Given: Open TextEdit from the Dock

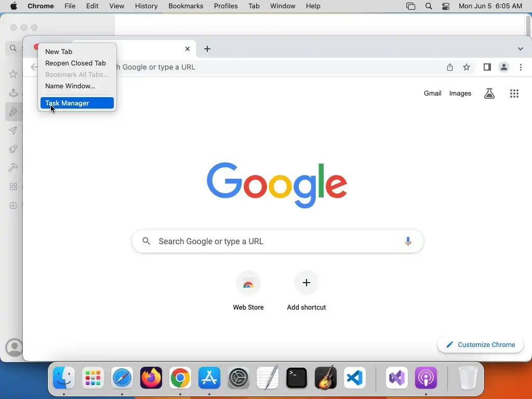Looking at the screenshot, I should pos(268,378).
